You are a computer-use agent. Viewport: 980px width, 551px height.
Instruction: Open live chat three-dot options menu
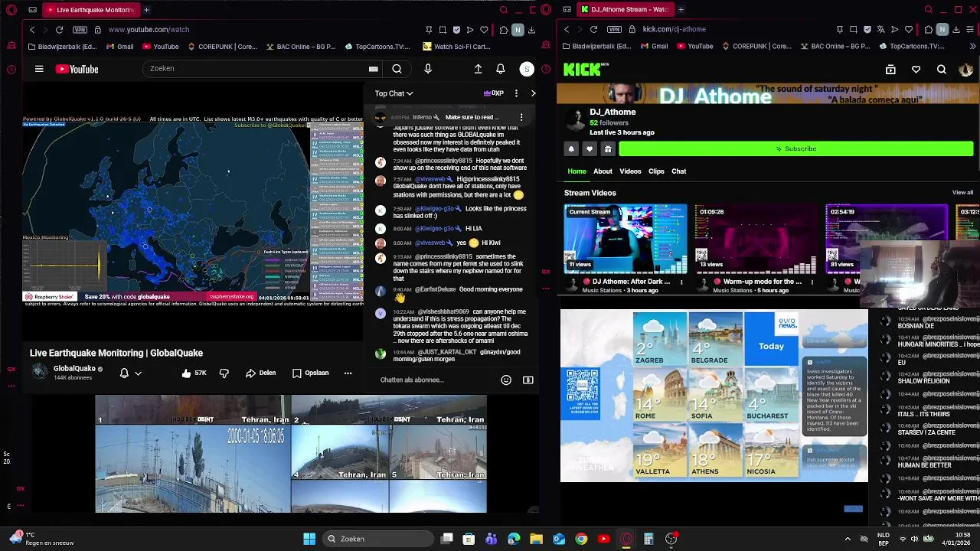[x=516, y=93]
